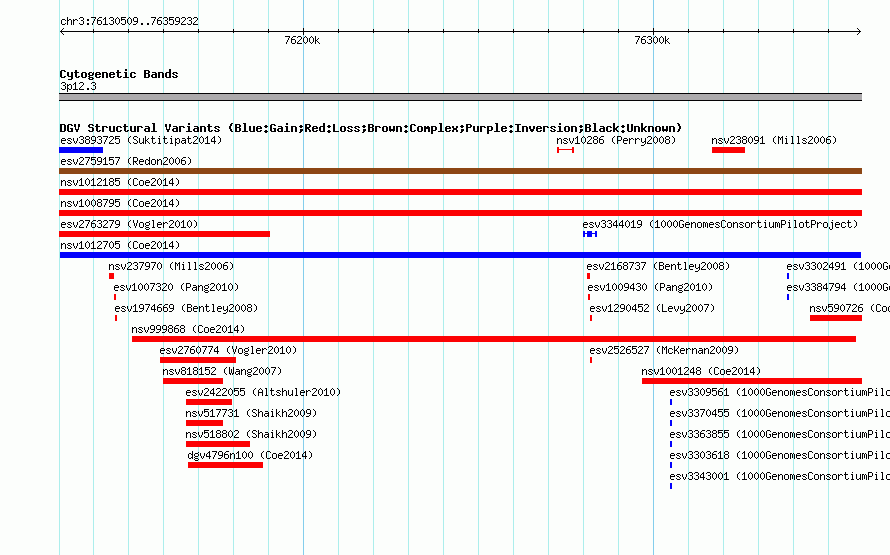
Task: Click the 76300k ruler tick label
Action: pos(652,40)
